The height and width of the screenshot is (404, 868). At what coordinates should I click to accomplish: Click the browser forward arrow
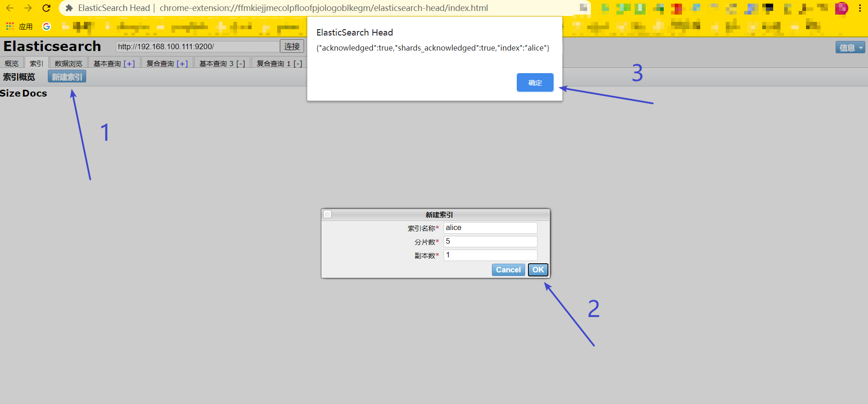pos(28,8)
